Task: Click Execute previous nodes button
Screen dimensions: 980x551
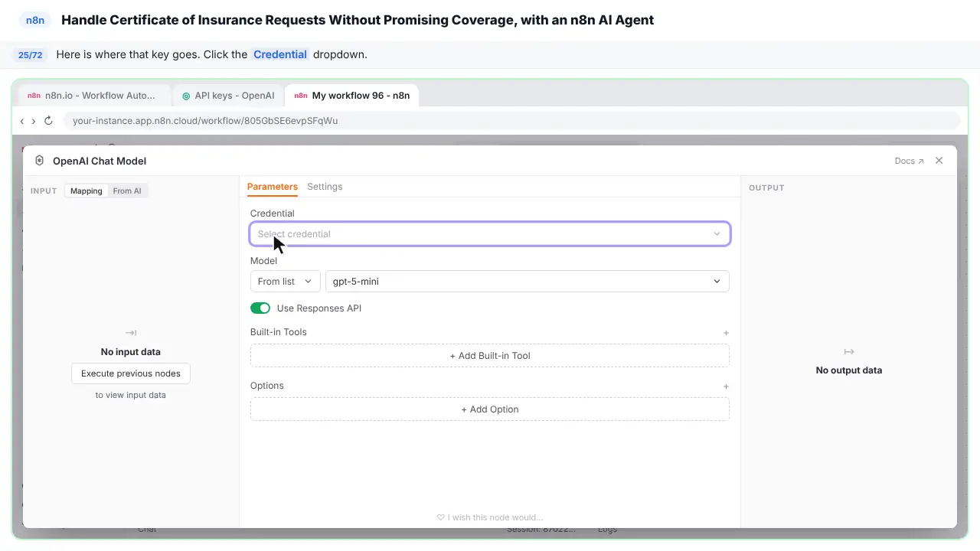Action: [x=131, y=373]
